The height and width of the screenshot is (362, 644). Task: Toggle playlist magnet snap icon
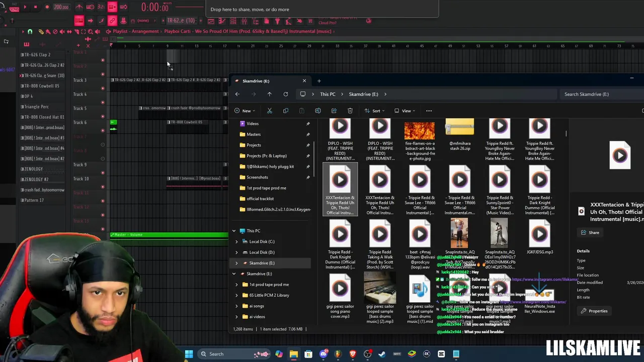(x=30, y=32)
